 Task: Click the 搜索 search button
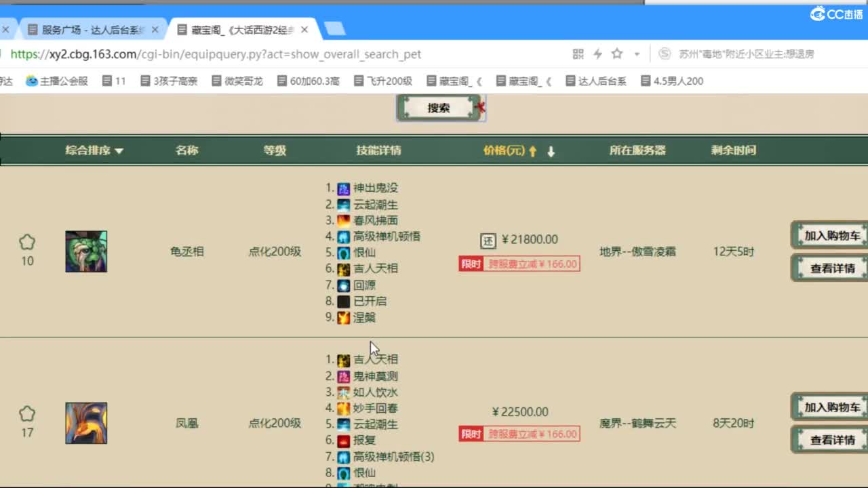439,108
